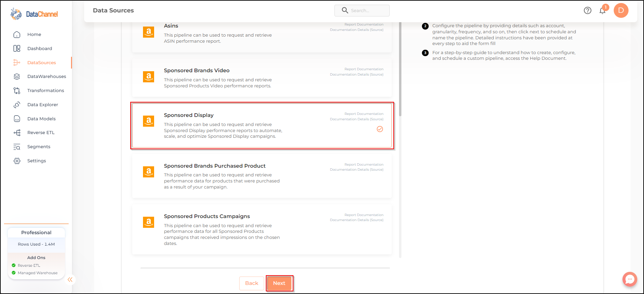Click the DataSources pipeline icon

(x=17, y=62)
